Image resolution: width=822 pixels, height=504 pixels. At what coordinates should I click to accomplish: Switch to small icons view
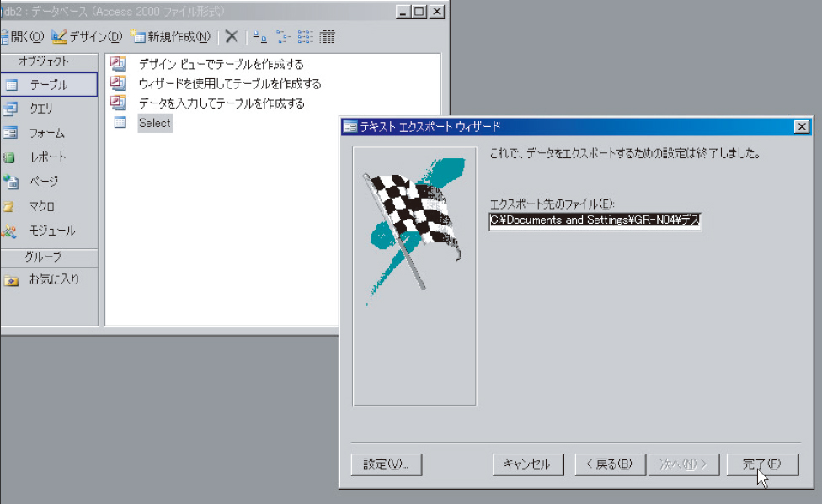(x=283, y=37)
